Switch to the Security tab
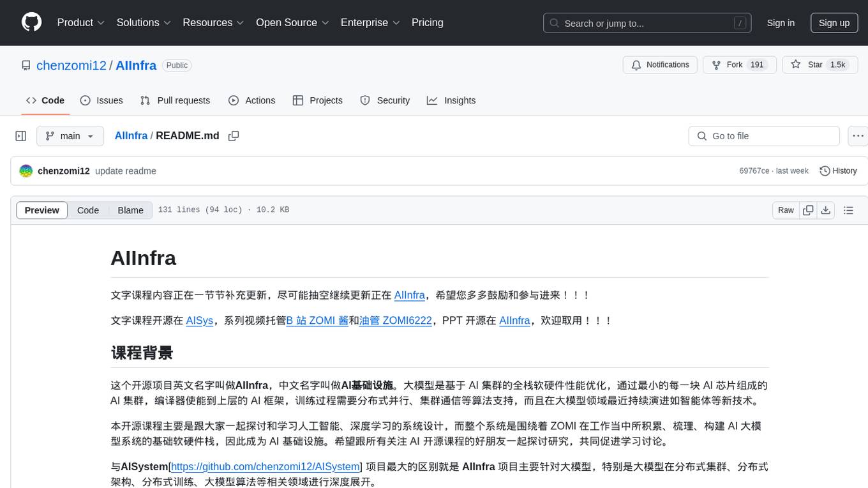Viewport: 868px width, 488px height. pyautogui.click(x=385, y=100)
